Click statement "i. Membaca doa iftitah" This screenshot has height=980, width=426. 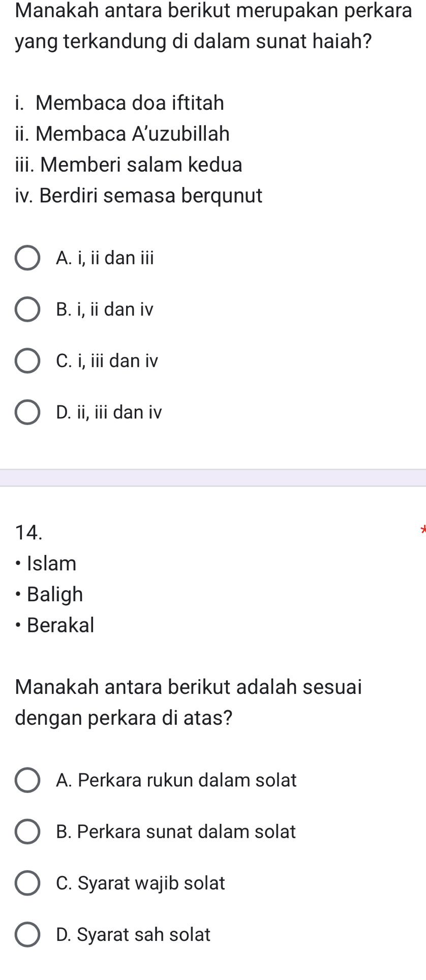(x=120, y=103)
